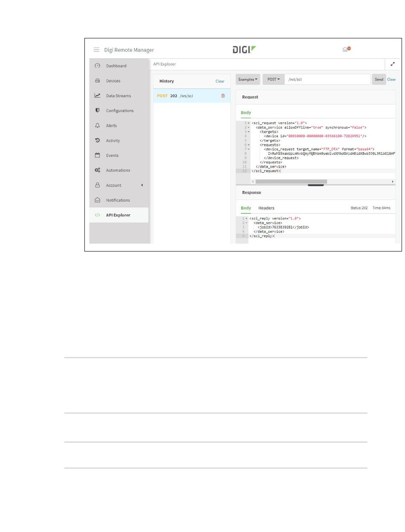This screenshot has height=532, width=405.
Task: Click the API Explorer code icon
Action: click(x=97, y=215)
